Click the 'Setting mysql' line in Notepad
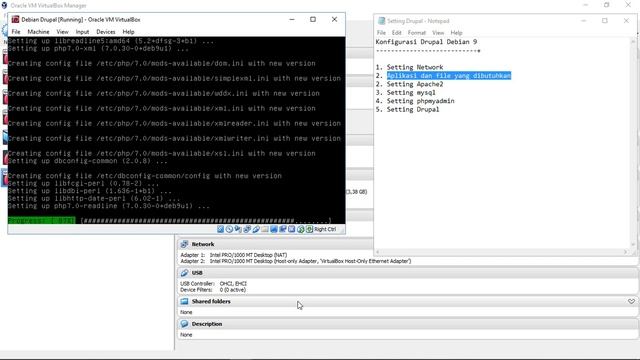The height and width of the screenshot is (360, 640). [405, 93]
